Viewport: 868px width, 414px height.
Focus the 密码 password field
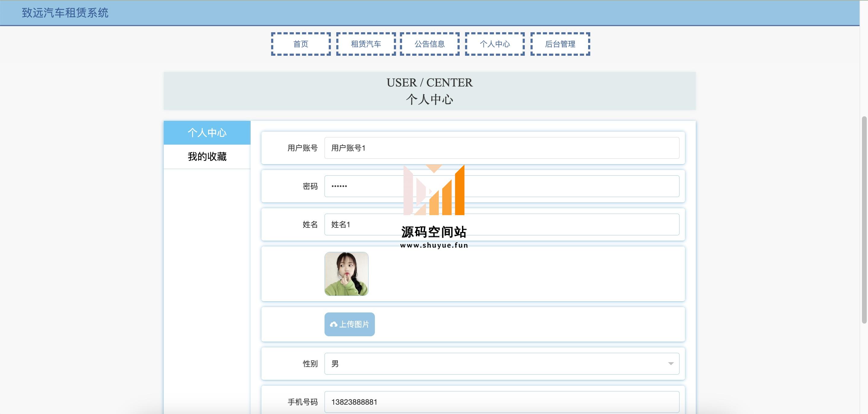coord(502,186)
